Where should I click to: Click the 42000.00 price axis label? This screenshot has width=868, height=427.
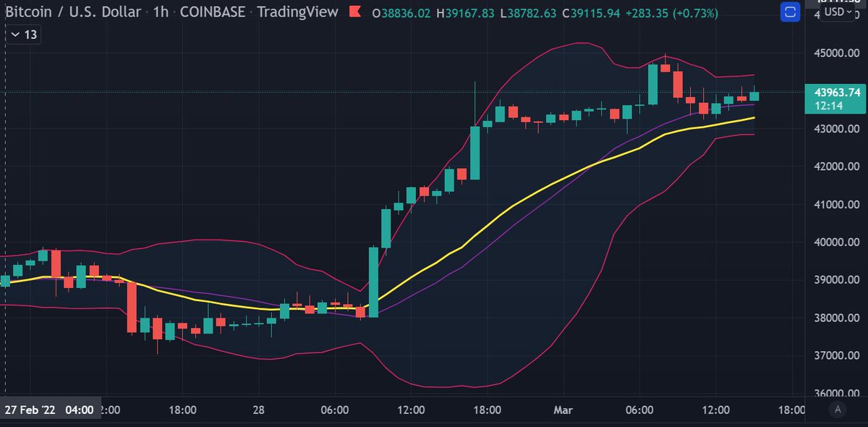click(836, 167)
